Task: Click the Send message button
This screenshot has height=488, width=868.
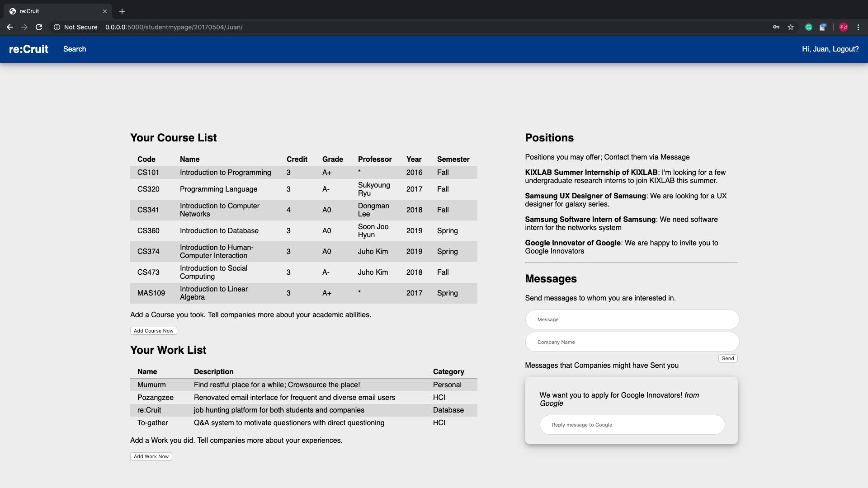Action: click(727, 358)
